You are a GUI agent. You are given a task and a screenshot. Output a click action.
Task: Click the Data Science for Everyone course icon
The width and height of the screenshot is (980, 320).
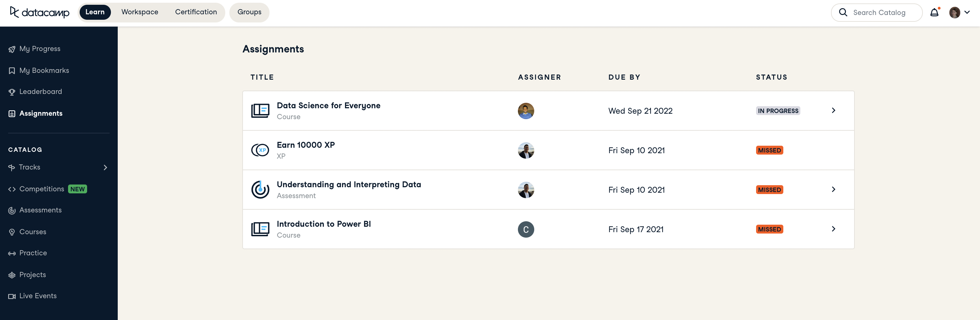click(x=260, y=111)
